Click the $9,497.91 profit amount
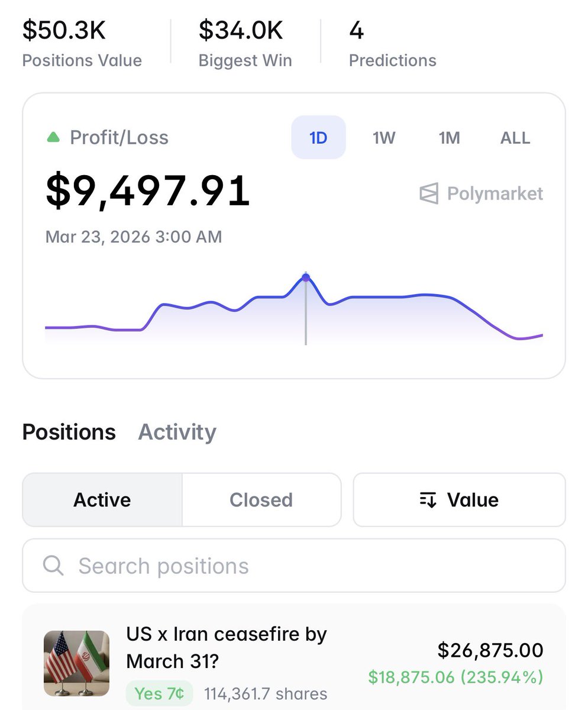This screenshot has width=588, height=710. pyautogui.click(x=148, y=191)
